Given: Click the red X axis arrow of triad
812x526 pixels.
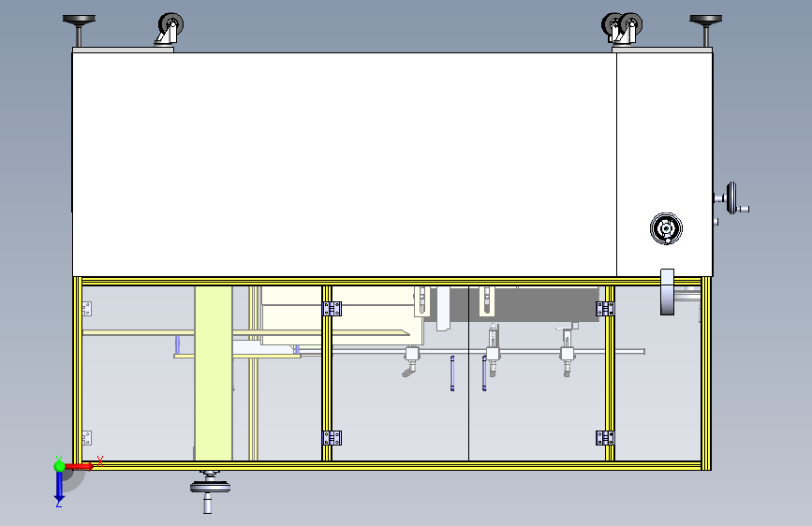Looking at the screenshot, I should coord(81,466).
